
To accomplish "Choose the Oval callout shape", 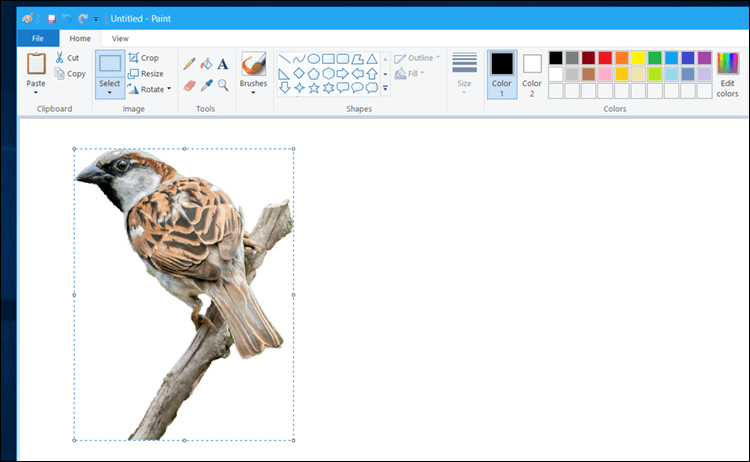I will point(357,88).
